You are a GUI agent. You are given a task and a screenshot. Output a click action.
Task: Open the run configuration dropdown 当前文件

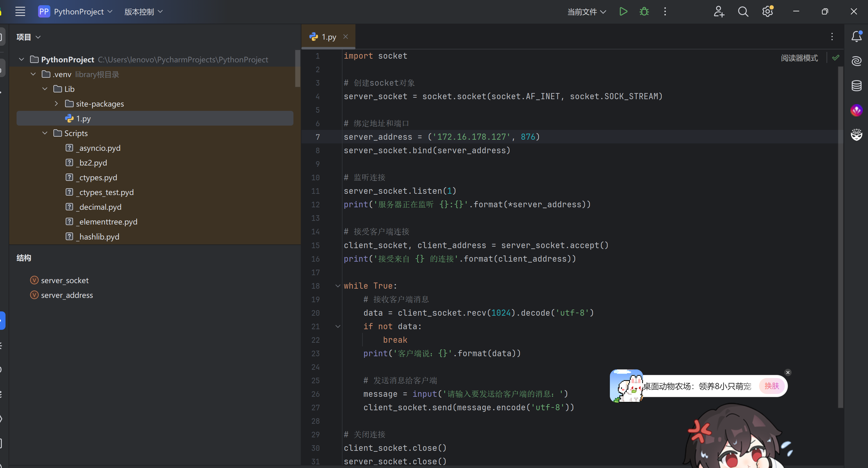pos(586,12)
